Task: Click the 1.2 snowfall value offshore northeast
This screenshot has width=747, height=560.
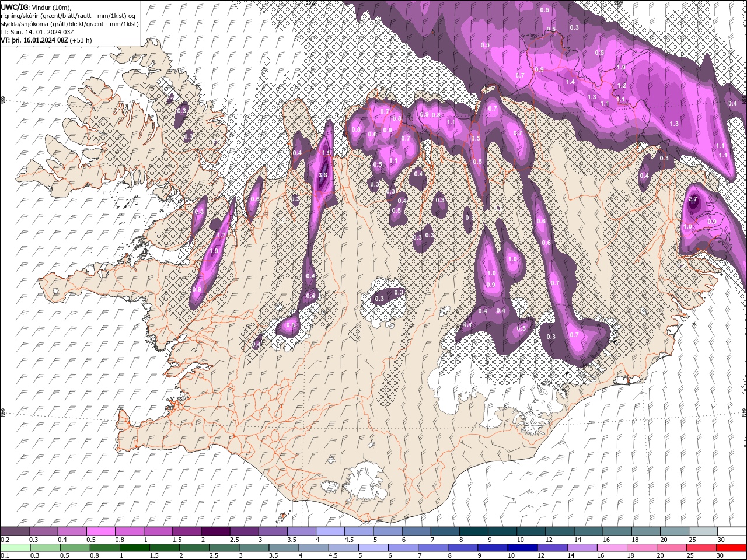Action: 622,86
